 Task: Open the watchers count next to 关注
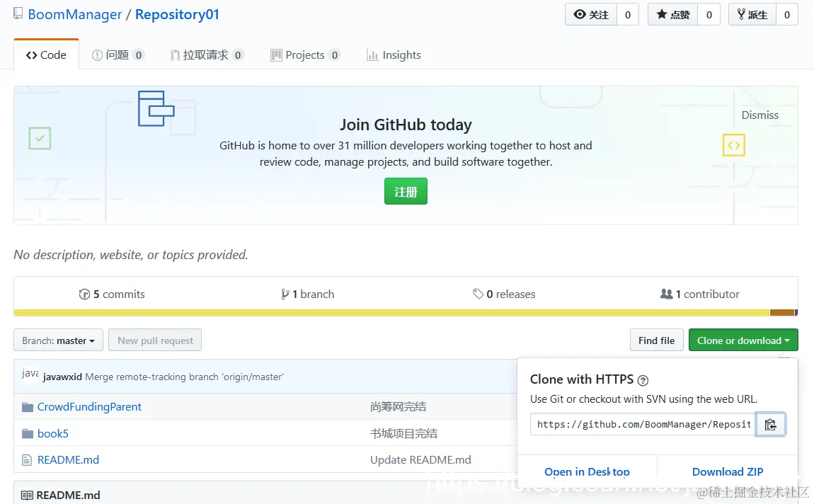point(628,15)
